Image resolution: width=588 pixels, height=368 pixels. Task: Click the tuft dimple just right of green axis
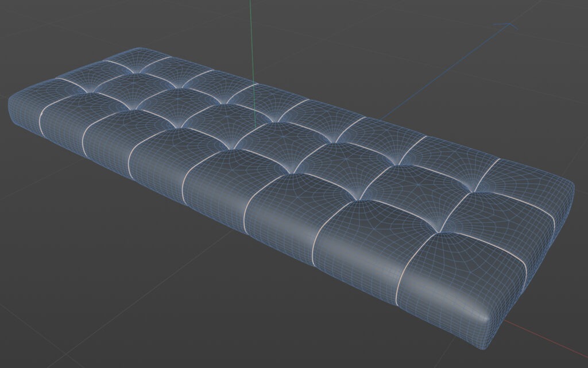[277, 120]
